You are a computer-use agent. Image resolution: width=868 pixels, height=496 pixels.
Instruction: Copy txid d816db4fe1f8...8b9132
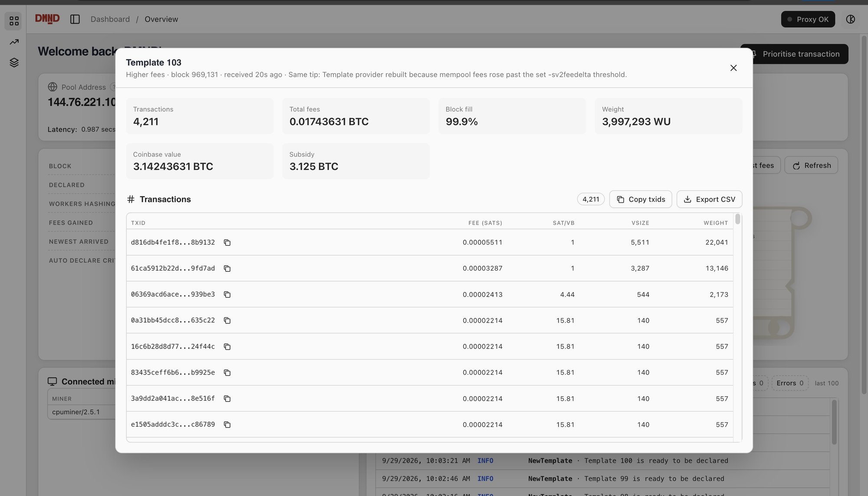227,242
